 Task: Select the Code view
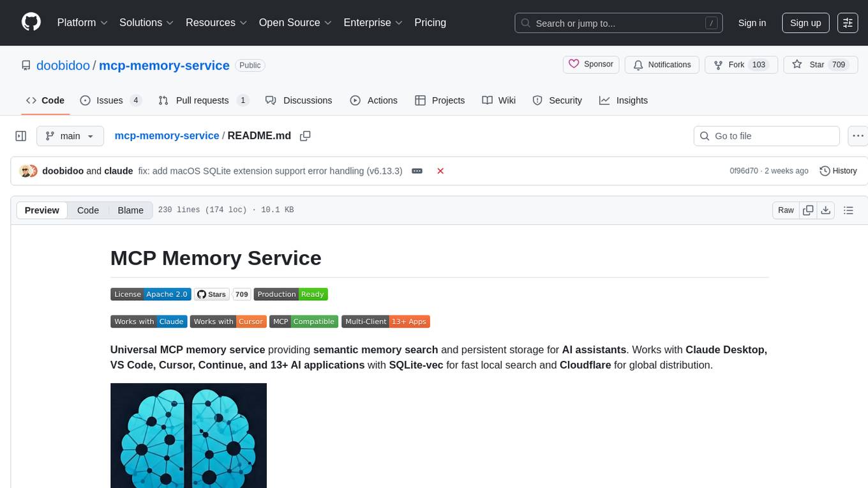88,210
